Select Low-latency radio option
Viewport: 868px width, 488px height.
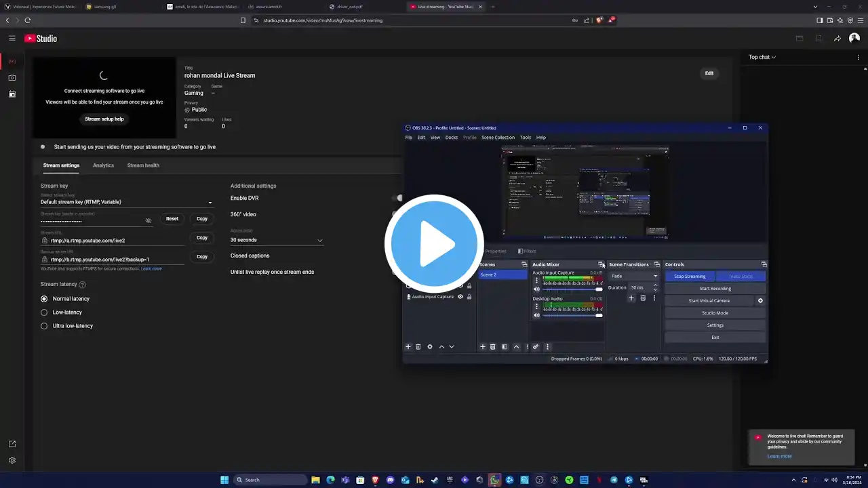44,312
